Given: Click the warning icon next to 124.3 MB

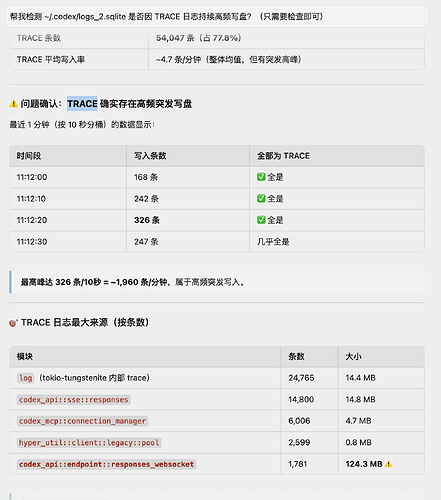Looking at the screenshot, I should [x=389, y=464].
